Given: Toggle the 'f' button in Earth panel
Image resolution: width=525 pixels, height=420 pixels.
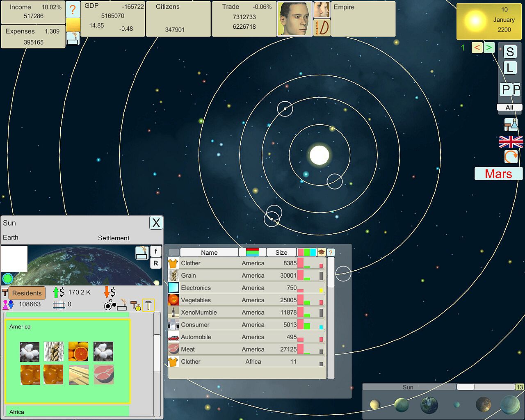Looking at the screenshot, I should 156,251.
